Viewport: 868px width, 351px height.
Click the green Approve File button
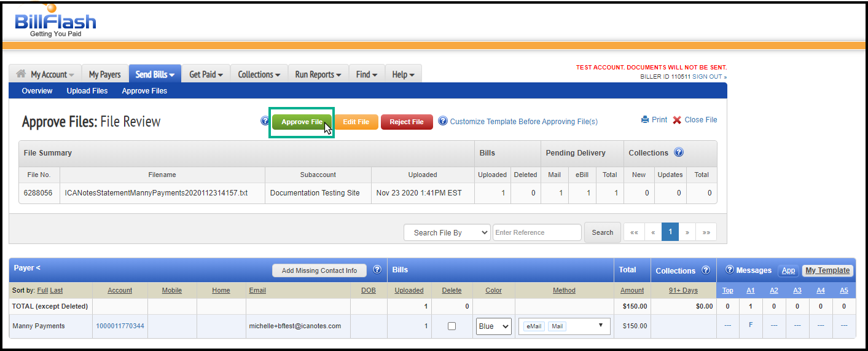[x=302, y=122]
